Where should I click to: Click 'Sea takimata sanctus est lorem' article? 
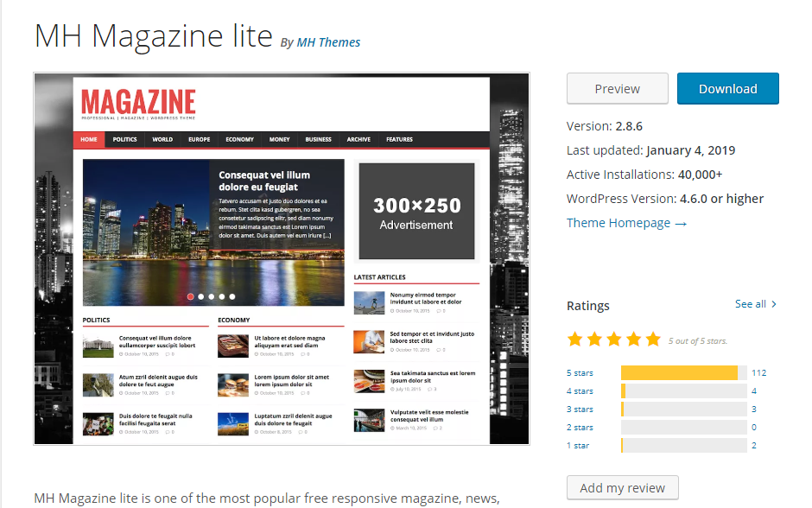(x=433, y=377)
